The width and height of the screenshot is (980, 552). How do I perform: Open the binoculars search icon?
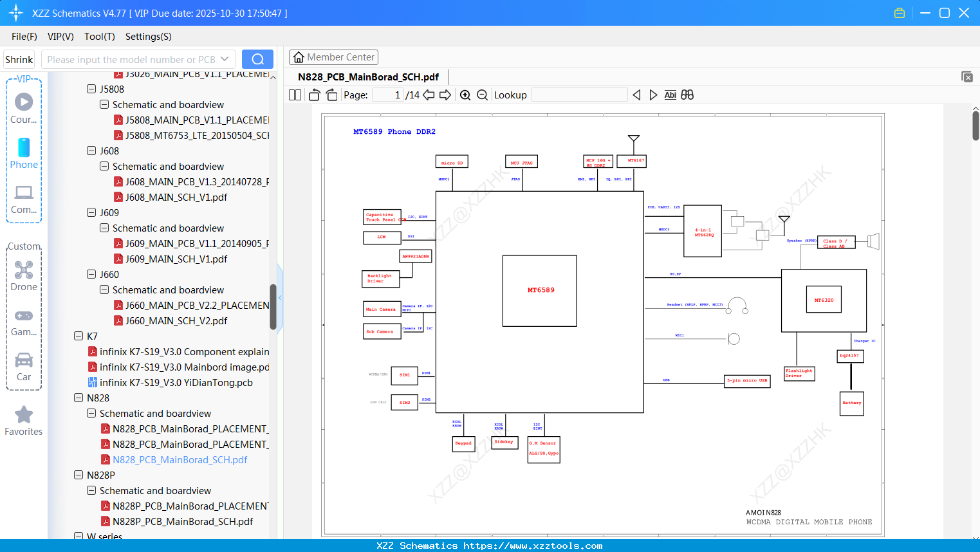click(687, 95)
